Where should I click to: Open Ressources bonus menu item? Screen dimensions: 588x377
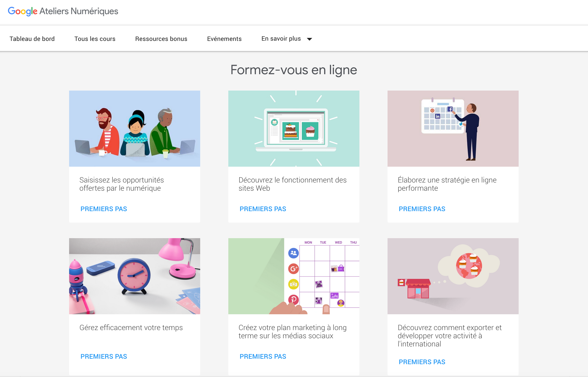point(161,39)
